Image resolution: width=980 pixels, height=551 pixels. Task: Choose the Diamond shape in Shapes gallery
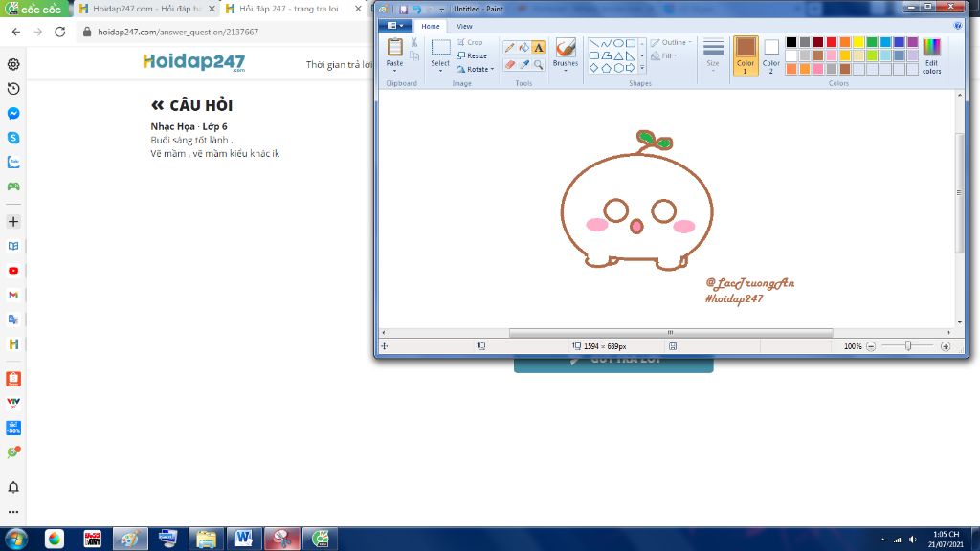click(x=593, y=68)
